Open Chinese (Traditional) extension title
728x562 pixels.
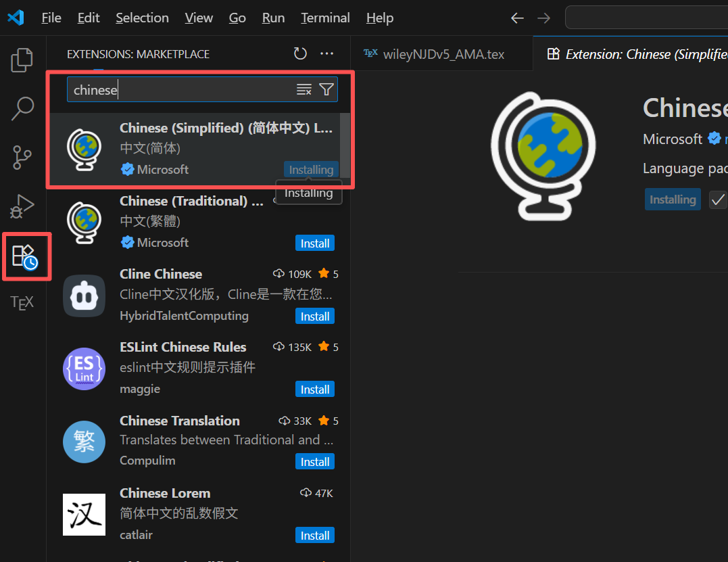coord(191,201)
